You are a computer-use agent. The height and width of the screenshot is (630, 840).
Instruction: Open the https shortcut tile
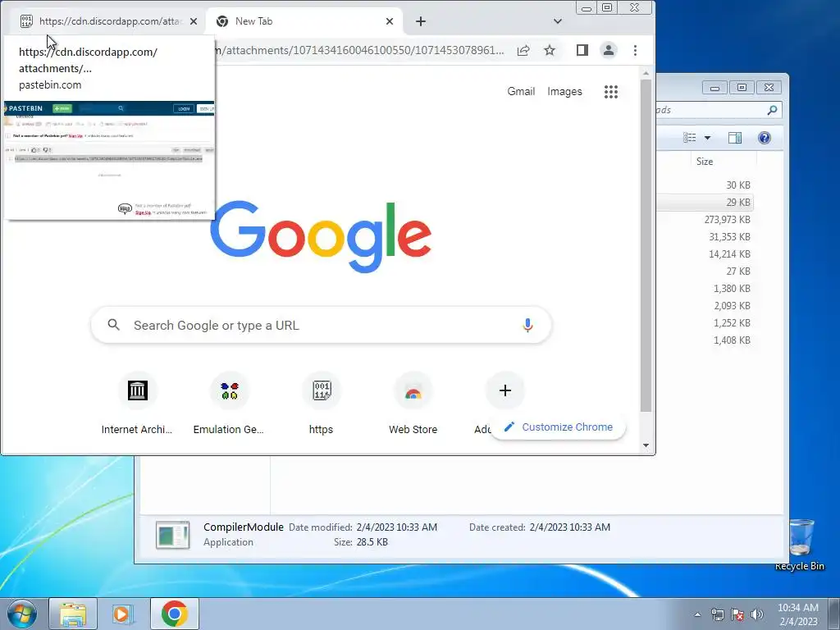pyautogui.click(x=321, y=404)
